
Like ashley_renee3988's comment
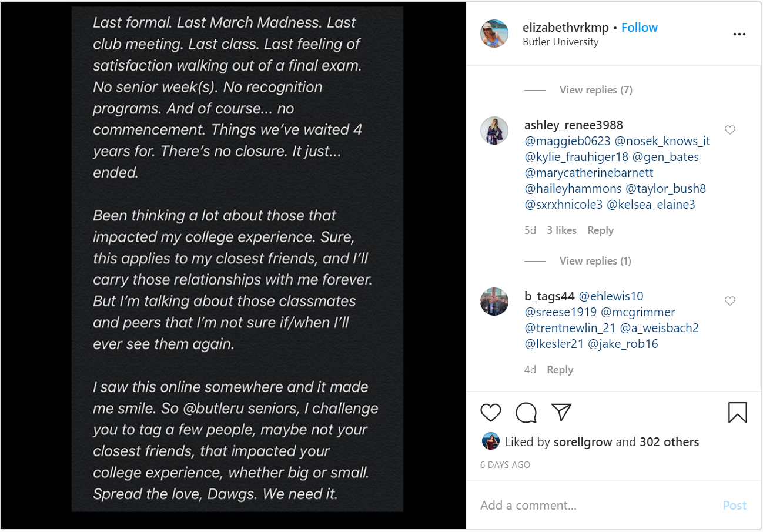click(730, 130)
